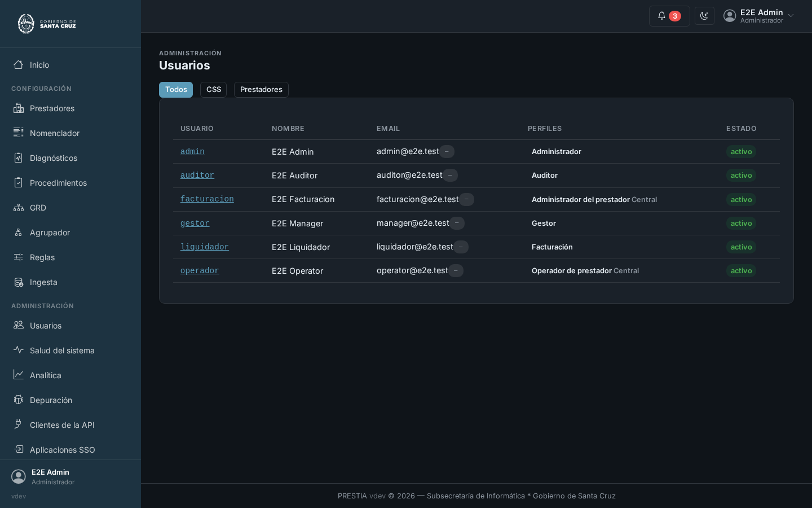
Task: Open the liquidador user link
Action: click(x=205, y=247)
